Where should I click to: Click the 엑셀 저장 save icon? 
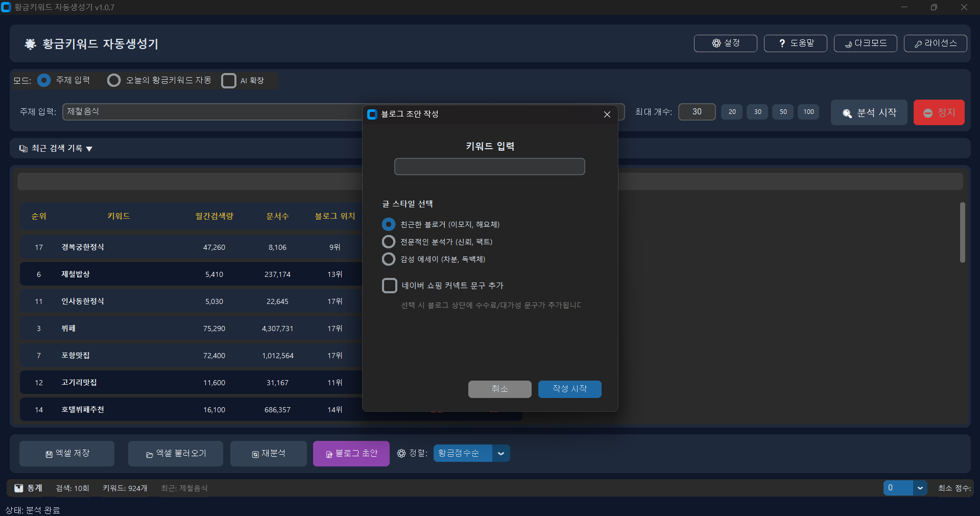[49, 454]
